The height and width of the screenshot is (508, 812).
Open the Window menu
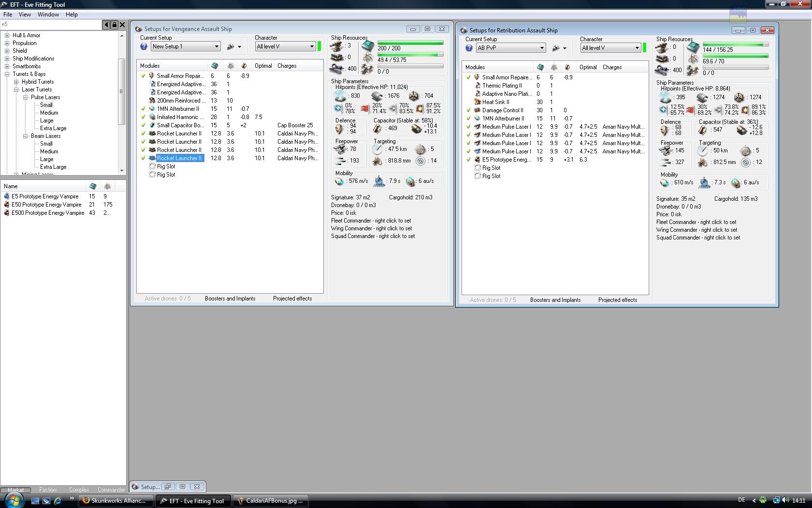[x=48, y=15]
